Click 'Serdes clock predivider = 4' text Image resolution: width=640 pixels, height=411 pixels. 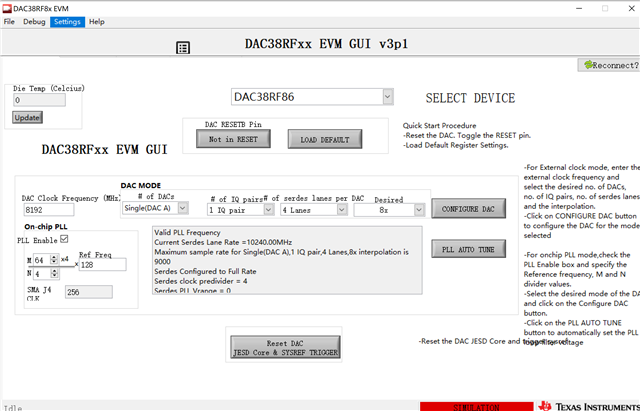(201, 281)
